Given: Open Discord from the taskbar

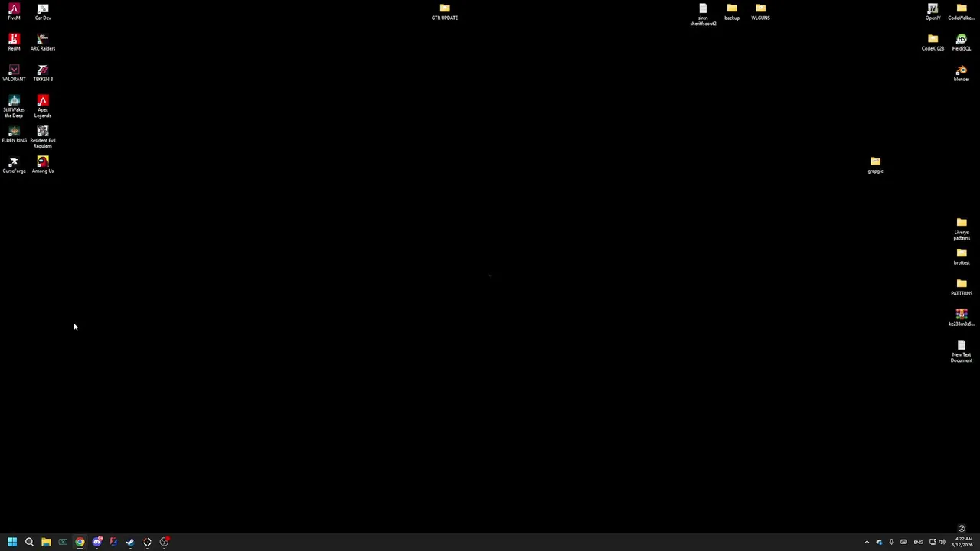Looking at the screenshot, I should coord(97,542).
